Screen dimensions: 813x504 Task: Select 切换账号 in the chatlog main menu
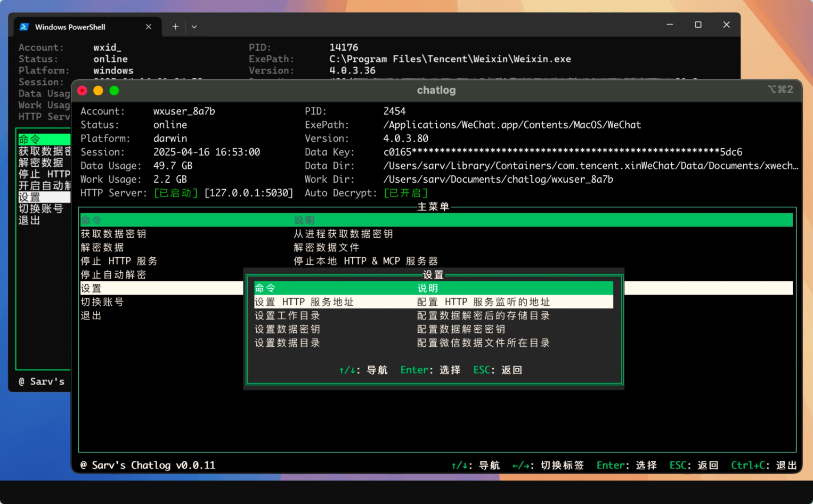click(102, 302)
